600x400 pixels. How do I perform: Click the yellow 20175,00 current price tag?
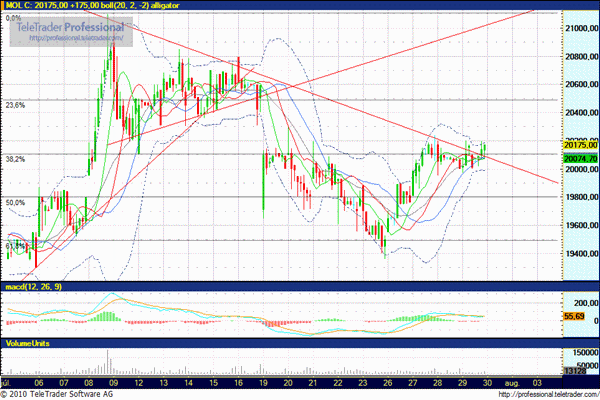[579, 144]
